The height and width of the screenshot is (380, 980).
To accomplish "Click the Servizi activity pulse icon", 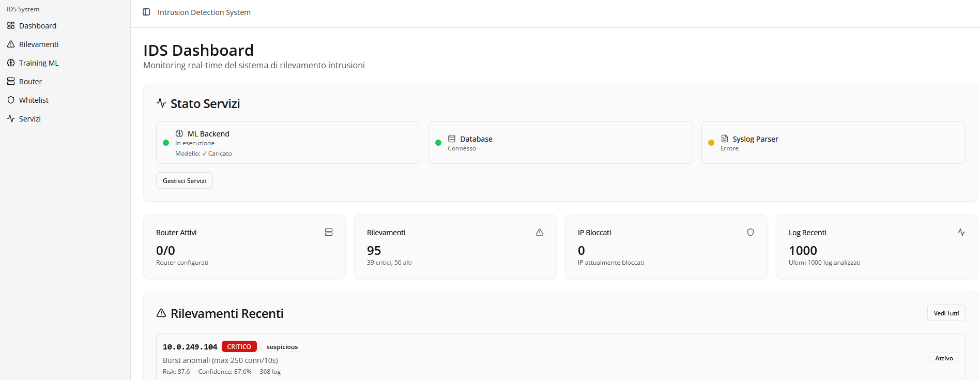I will pos(11,118).
